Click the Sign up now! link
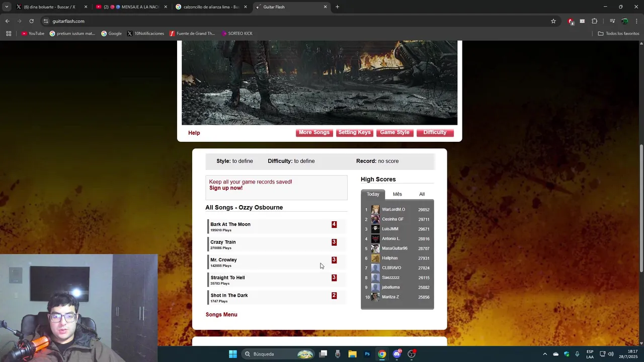The height and width of the screenshot is (362, 644). [226, 188]
